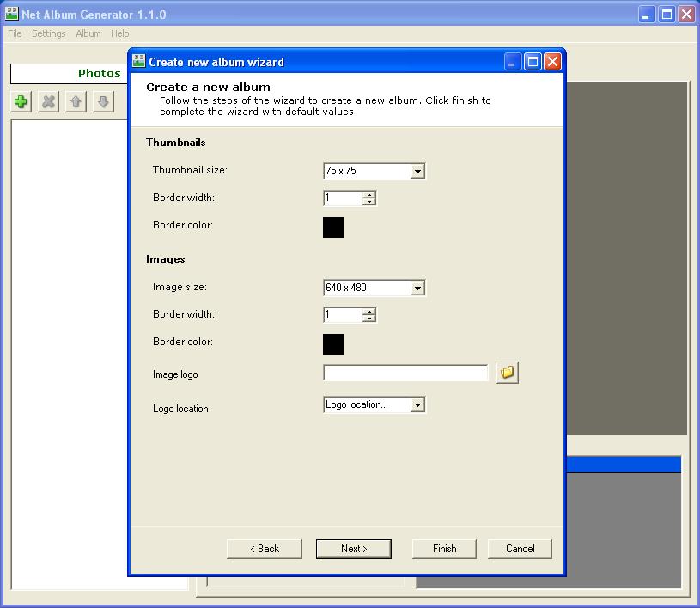Open the Settings menu
Viewport: 700px width, 608px height.
click(x=49, y=33)
